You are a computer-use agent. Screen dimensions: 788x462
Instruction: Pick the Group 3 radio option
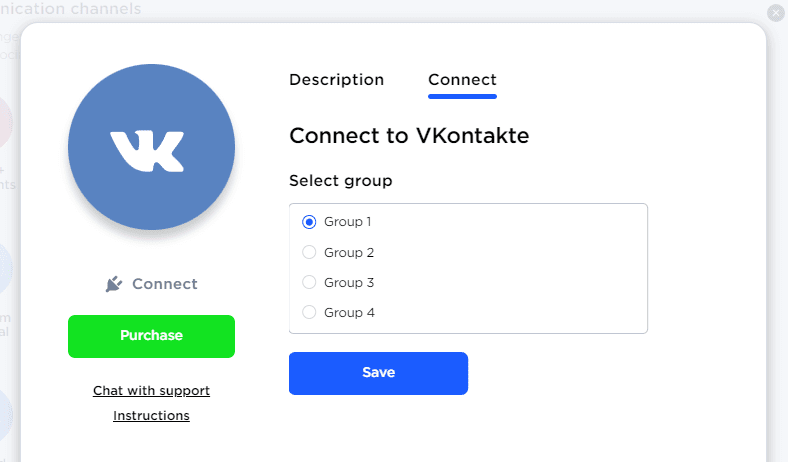tap(309, 283)
